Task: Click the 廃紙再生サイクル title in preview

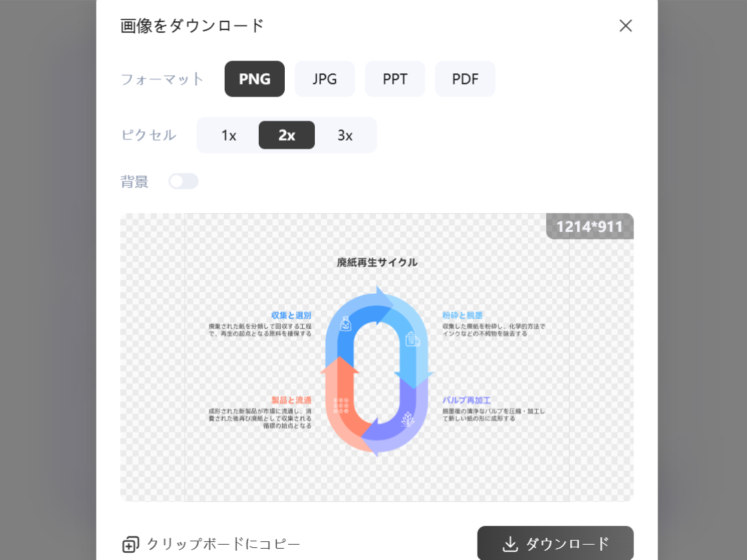Action: coord(378,263)
